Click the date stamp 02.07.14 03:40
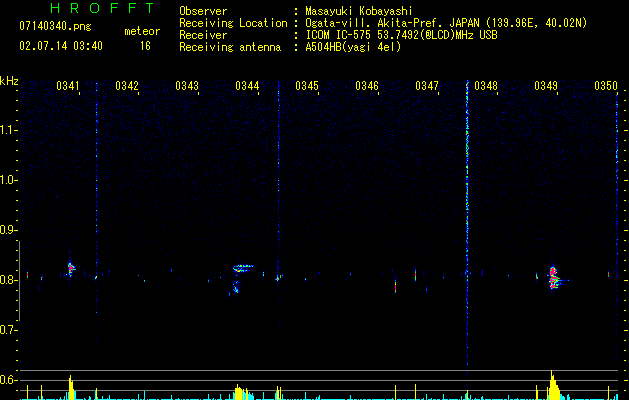Viewport: 629px width, 400px height. click(x=61, y=46)
